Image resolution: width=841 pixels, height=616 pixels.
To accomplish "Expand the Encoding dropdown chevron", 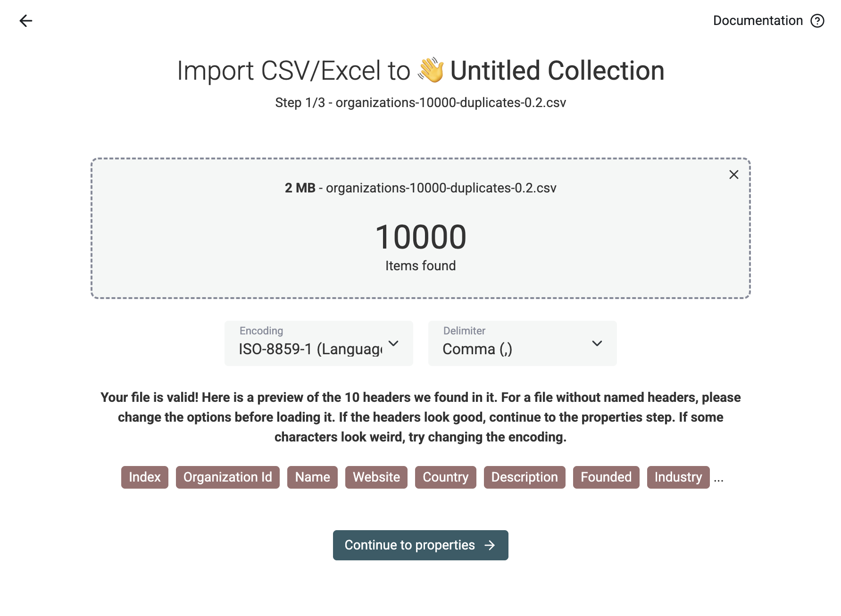I will click(x=393, y=343).
